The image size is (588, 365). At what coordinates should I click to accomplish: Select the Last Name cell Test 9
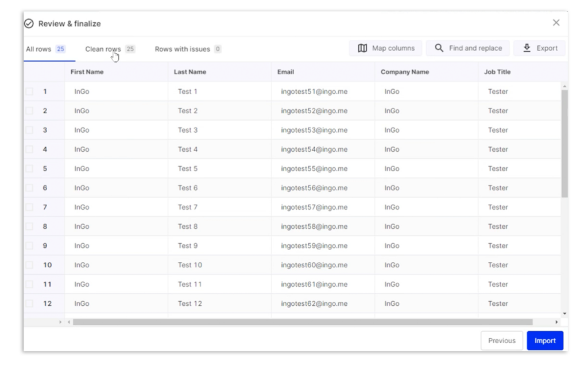click(x=220, y=245)
